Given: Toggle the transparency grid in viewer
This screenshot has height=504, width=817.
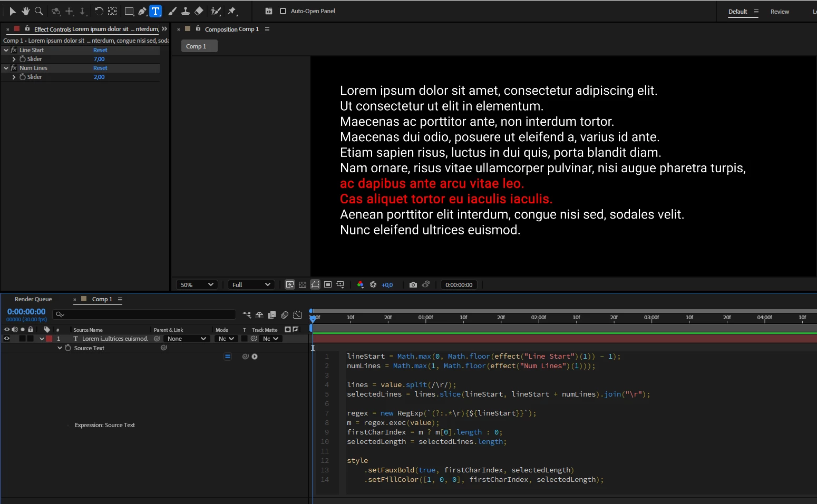Looking at the screenshot, I should coord(303,285).
